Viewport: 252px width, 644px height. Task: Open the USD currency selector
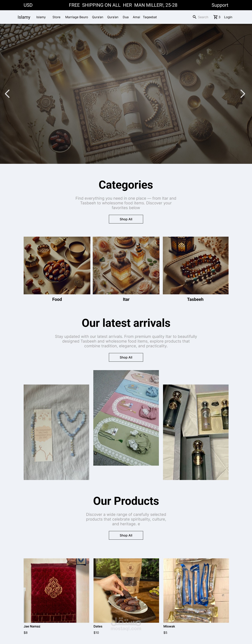tap(28, 5)
